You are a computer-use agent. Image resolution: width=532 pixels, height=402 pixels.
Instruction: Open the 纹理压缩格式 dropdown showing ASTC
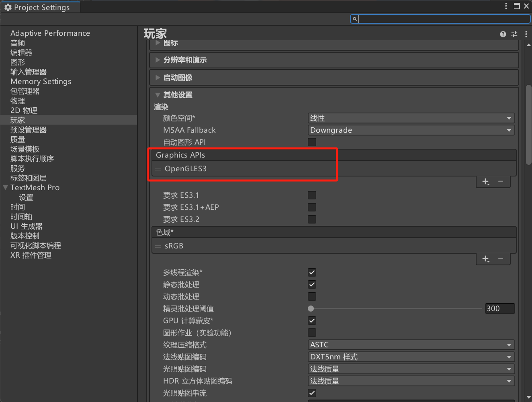411,345
